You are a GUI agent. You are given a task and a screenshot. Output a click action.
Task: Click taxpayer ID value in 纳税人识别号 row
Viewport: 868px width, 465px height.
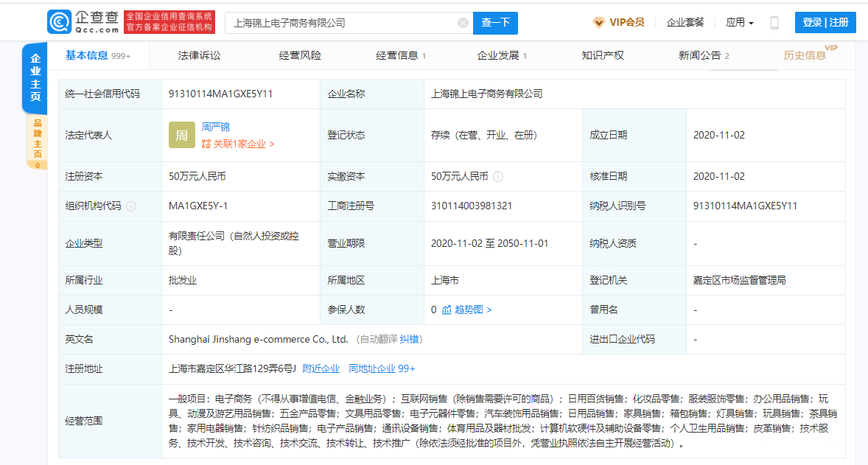[x=745, y=206]
